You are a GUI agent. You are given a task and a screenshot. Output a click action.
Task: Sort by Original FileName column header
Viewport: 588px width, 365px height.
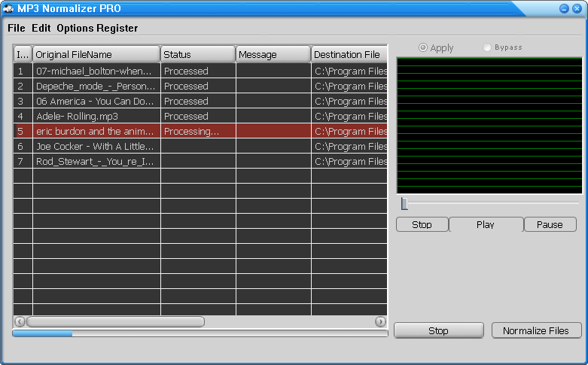click(96, 55)
